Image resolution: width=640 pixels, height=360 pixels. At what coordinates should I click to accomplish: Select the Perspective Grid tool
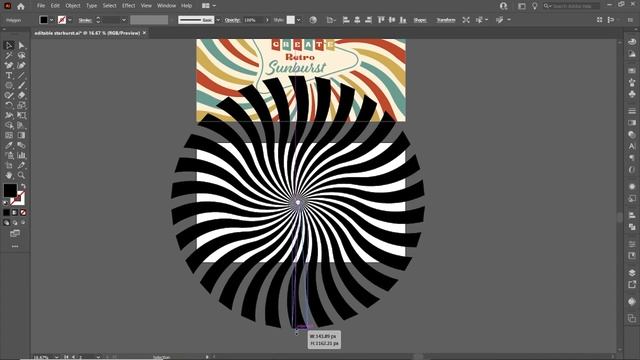(x=21, y=125)
